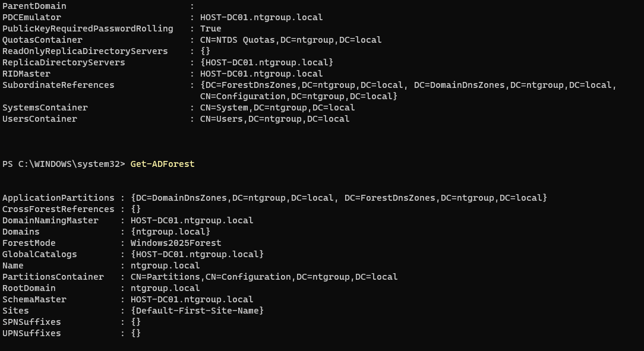Click the Get-ADForest command text
Image resolution: width=644 pixels, height=351 pixels.
(162, 164)
